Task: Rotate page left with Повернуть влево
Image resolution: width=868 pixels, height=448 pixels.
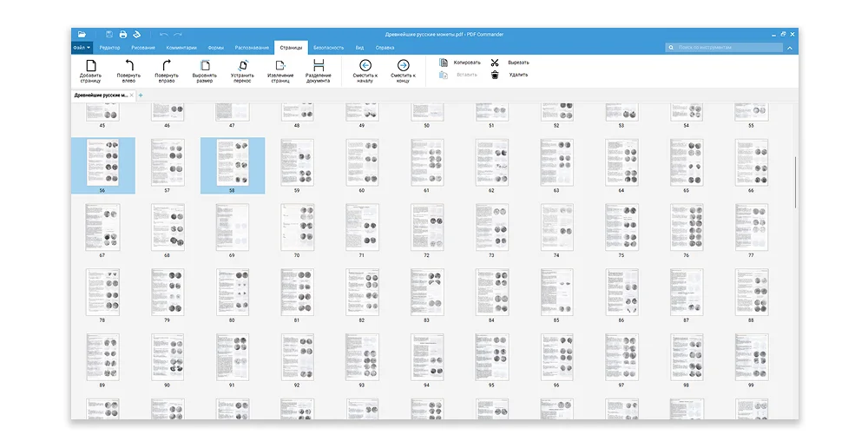Action: click(x=128, y=71)
